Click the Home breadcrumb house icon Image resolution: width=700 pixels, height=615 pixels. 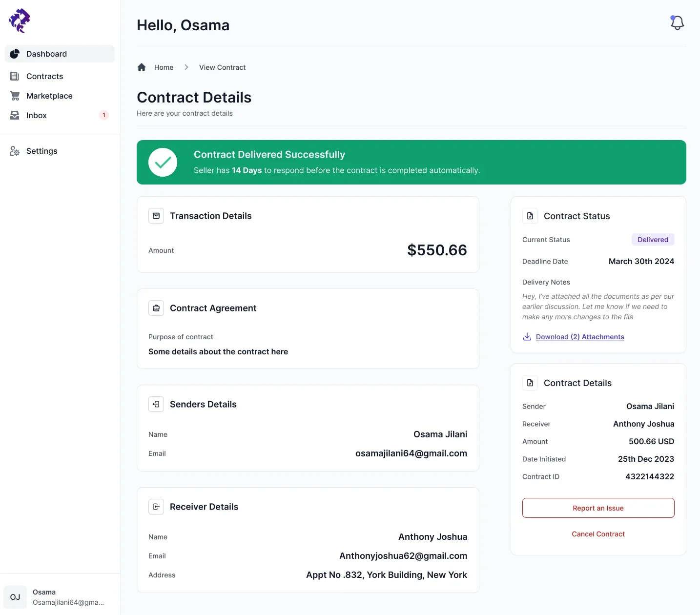142,67
